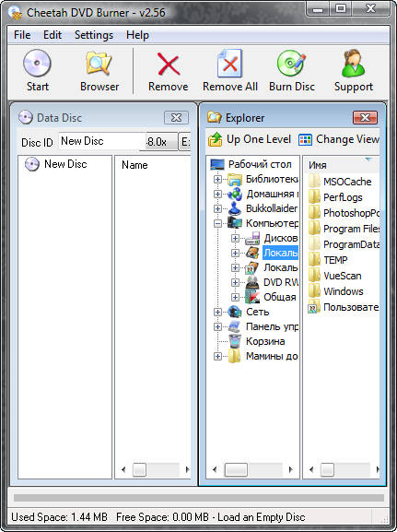
Task: Click the Explorer tree horizontal scrollbar thumb
Action: (236, 470)
